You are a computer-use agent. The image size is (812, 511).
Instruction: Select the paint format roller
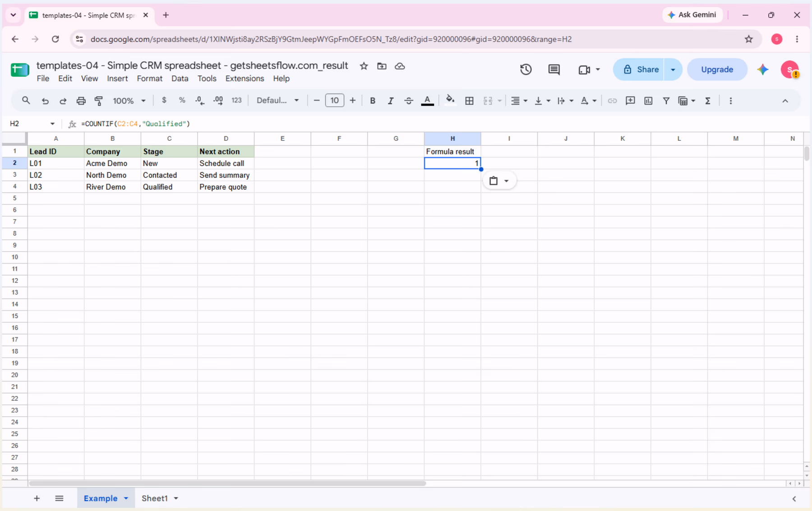pyautogui.click(x=99, y=101)
